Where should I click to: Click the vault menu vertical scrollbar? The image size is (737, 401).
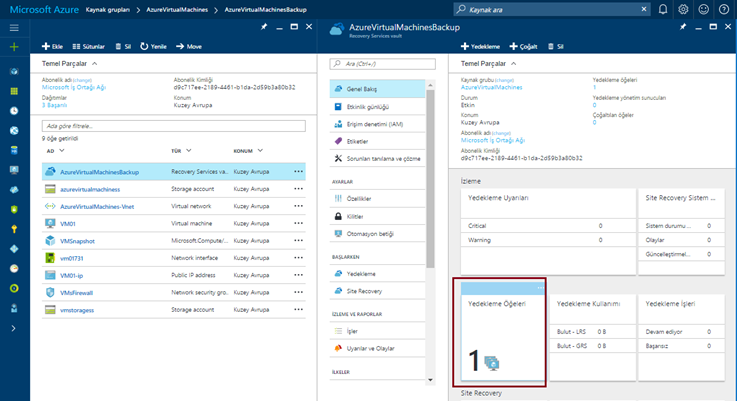pos(430,179)
